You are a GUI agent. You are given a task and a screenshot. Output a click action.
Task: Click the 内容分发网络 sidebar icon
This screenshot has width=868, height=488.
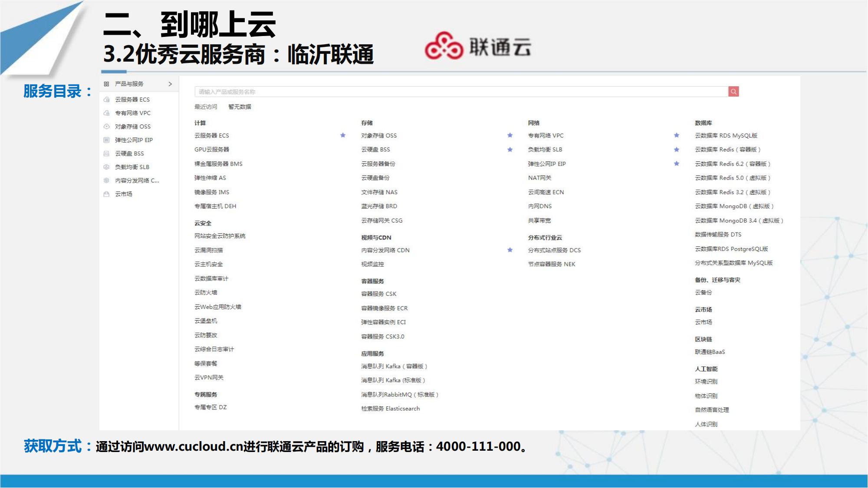point(106,180)
